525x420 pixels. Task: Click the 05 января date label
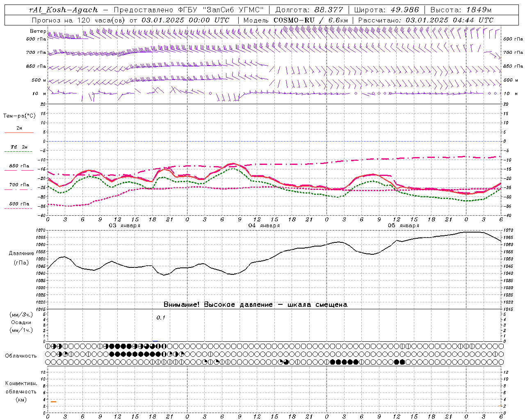[x=403, y=226]
